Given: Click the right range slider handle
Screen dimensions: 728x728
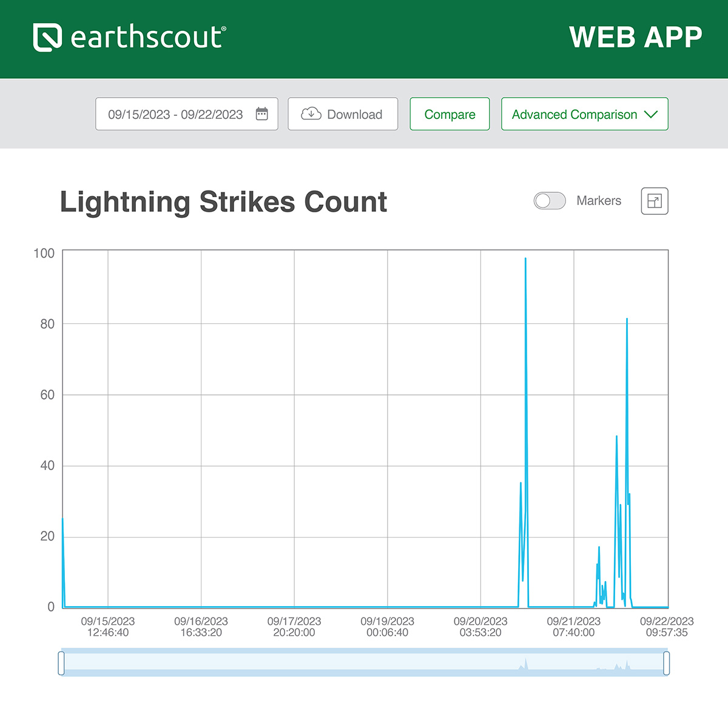Looking at the screenshot, I should point(666,662).
